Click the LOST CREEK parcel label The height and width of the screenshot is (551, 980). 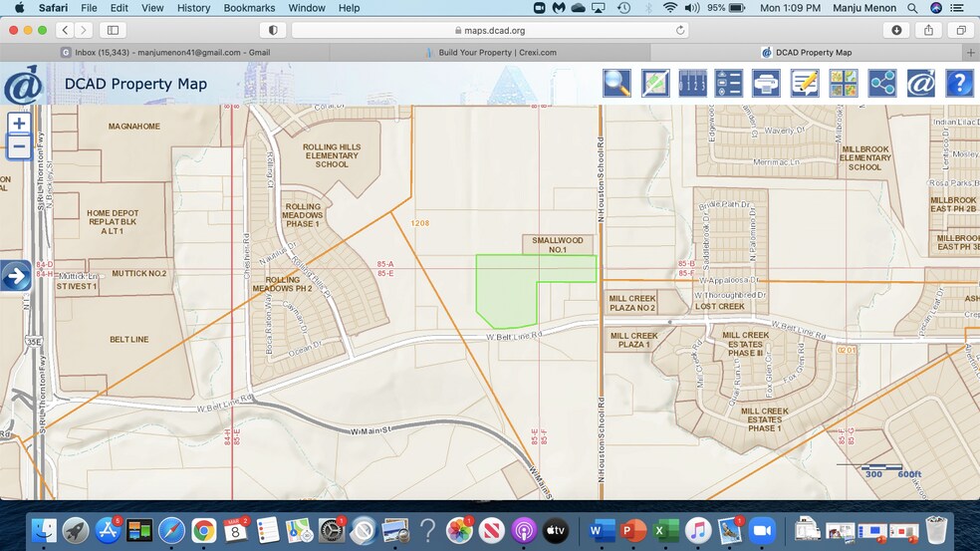(719, 307)
